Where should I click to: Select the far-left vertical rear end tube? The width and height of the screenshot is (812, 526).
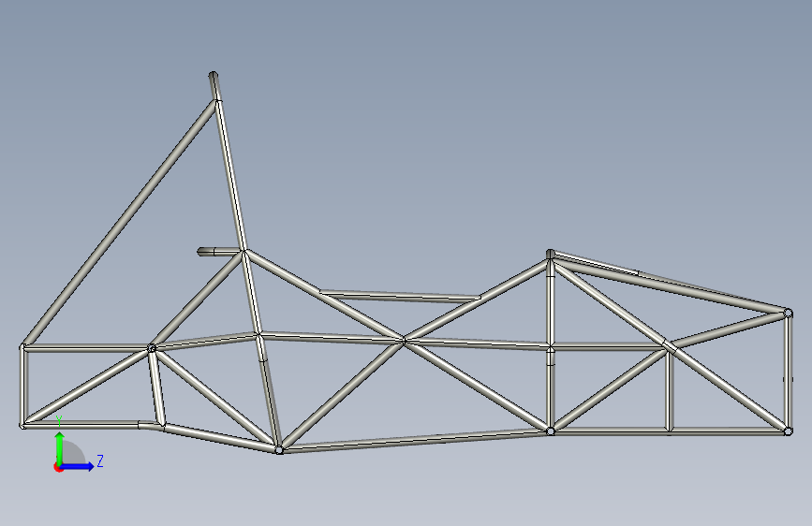(x=22, y=387)
